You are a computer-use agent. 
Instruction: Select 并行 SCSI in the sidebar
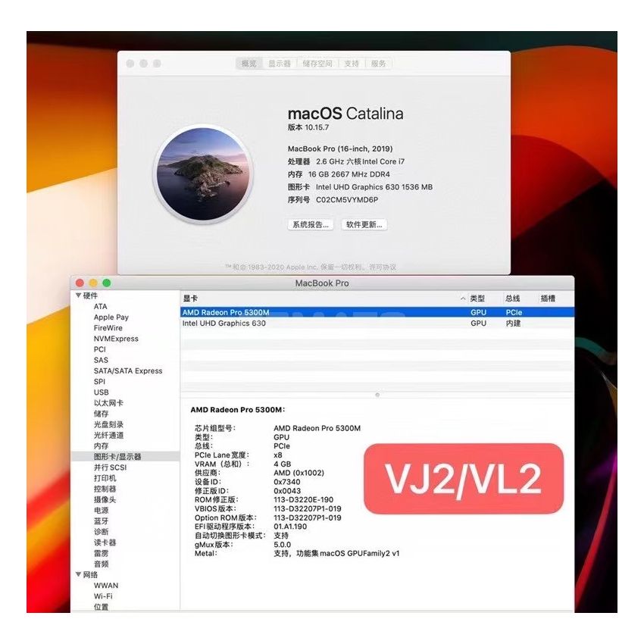[111, 467]
